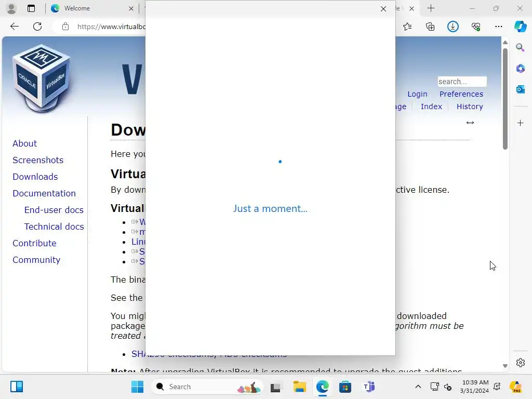The image size is (532, 399).
Task: Click the site info padlock icon
Action: [x=65, y=27]
